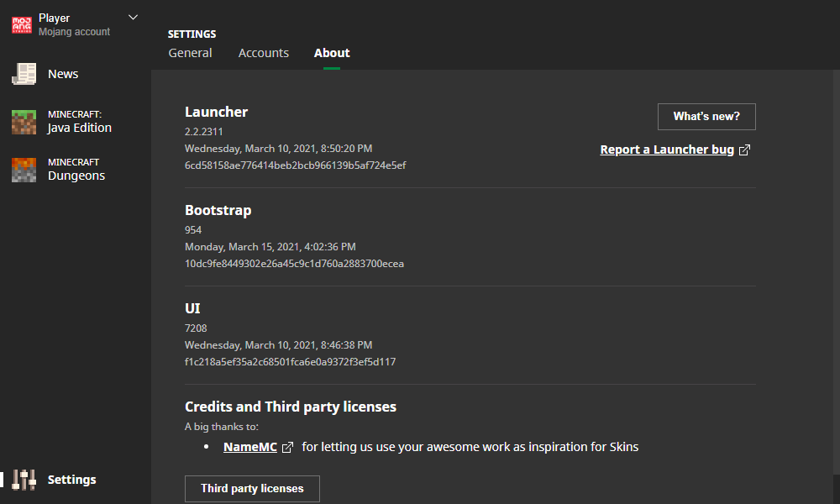This screenshot has height=504, width=840.
Task: Click external-link icon beside Report a Launcher bug
Action: click(x=744, y=150)
